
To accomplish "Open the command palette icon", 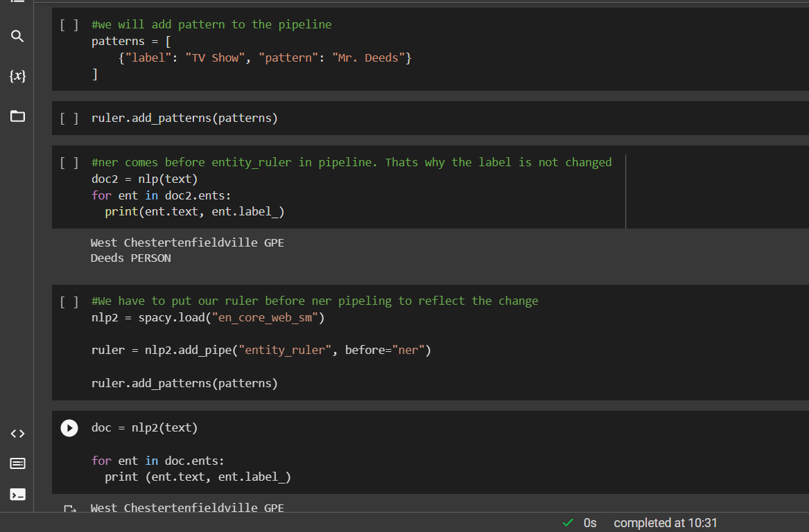I will [17, 463].
